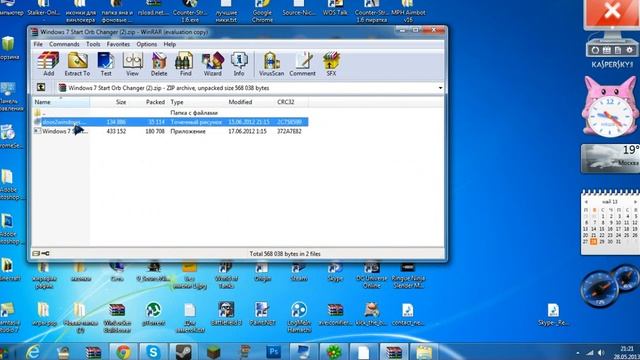640x360 pixels.
Task: Click the pink cat clock gadget
Action: (x=610, y=107)
